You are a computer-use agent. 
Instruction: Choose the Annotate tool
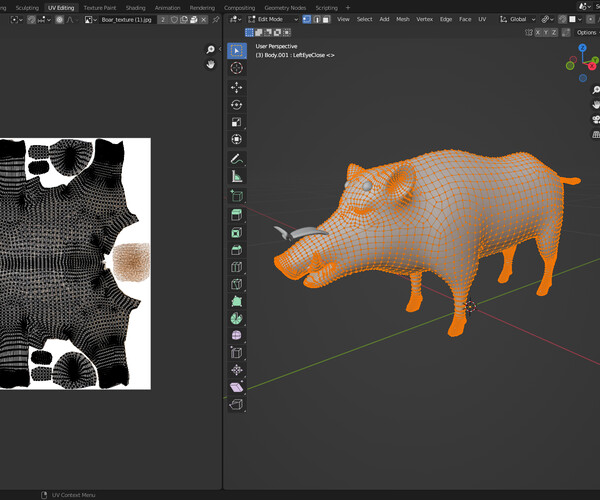(236, 159)
